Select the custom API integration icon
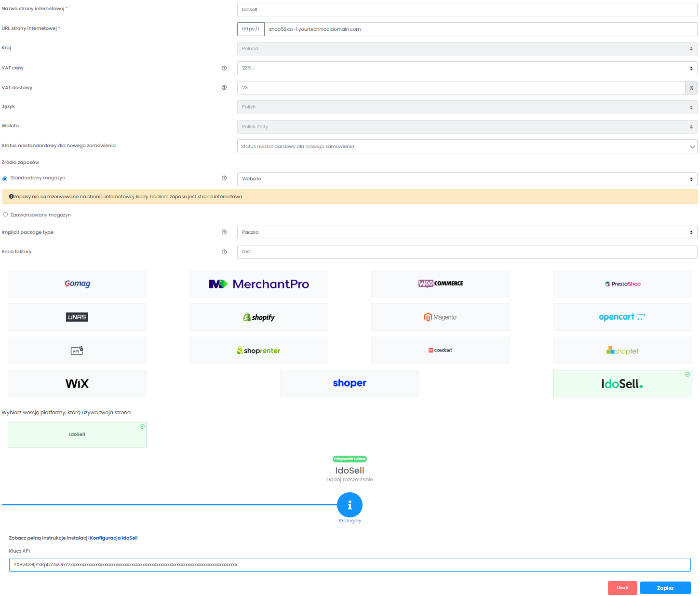Screen dimensions: 700x596 pyautogui.click(x=77, y=350)
